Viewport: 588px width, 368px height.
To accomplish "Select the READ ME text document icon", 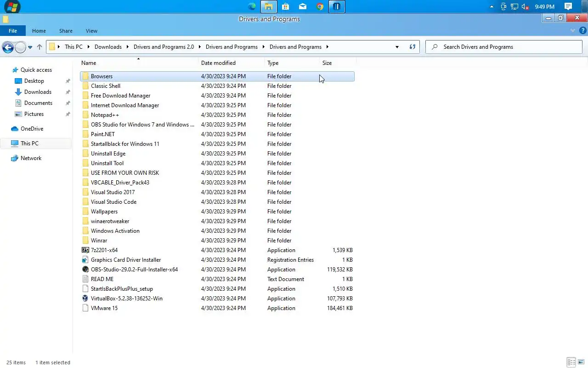I will [85, 279].
